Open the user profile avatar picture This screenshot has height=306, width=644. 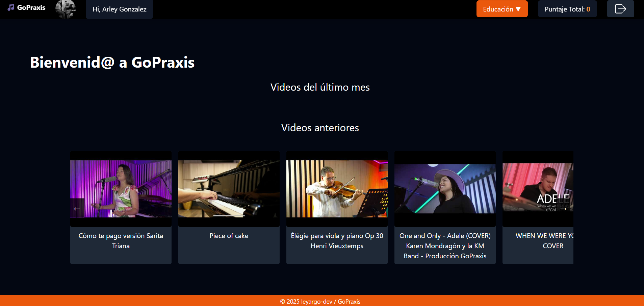pyautogui.click(x=66, y=9)
